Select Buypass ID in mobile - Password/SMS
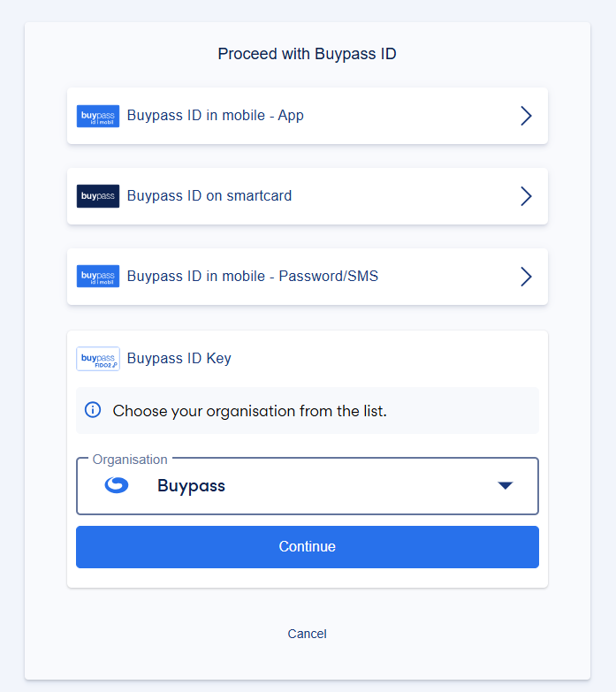 pyautogui.click(x=253, y=277)
